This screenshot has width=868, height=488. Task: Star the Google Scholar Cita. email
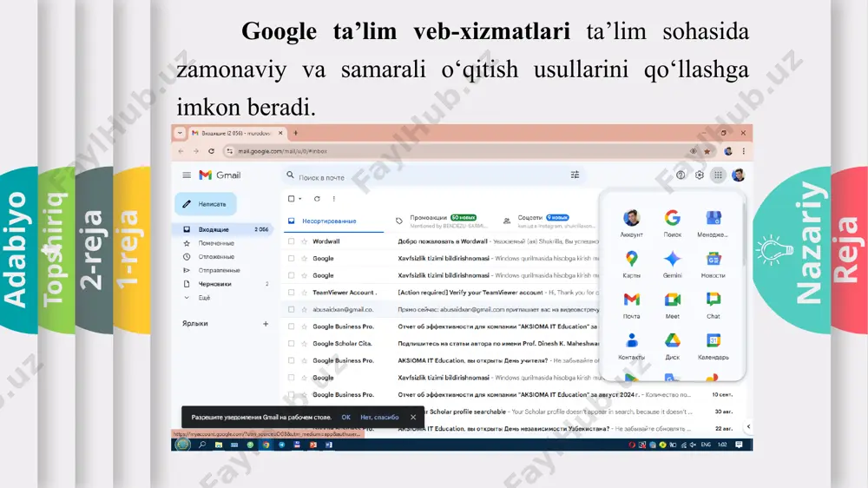coord(304,344)
